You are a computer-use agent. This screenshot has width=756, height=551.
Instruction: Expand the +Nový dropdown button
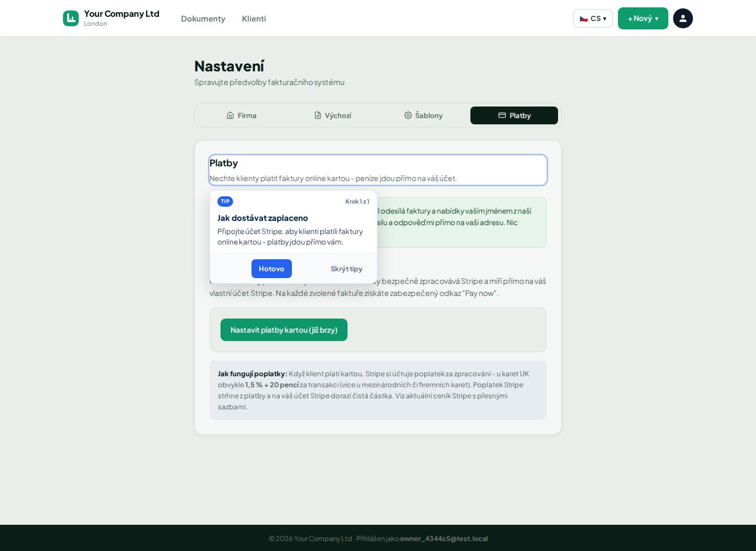pos(643,18)
